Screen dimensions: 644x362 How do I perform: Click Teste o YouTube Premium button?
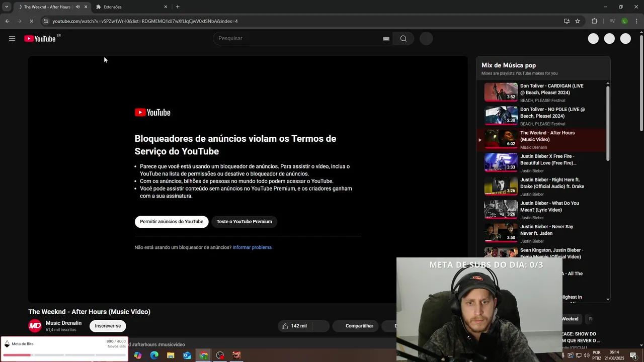coord(244,222)
